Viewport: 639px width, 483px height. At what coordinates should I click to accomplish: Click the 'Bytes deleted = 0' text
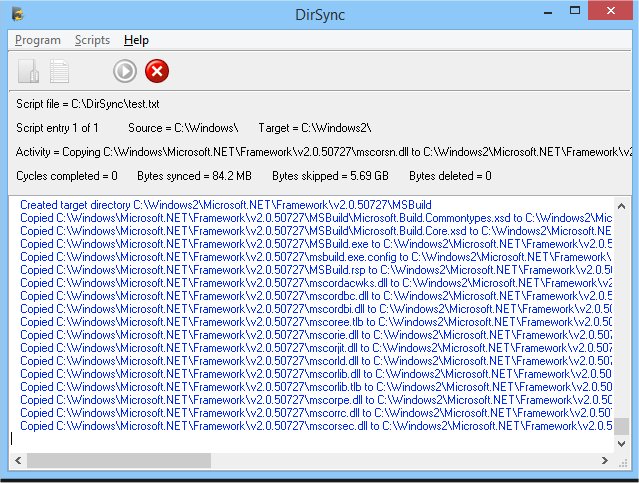450,176
